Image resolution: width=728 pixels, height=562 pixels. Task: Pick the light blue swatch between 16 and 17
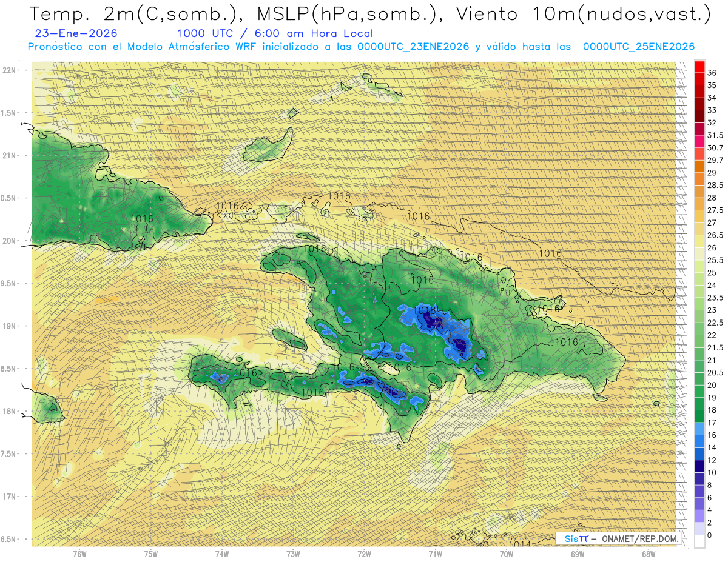click(x=699, y=429)
